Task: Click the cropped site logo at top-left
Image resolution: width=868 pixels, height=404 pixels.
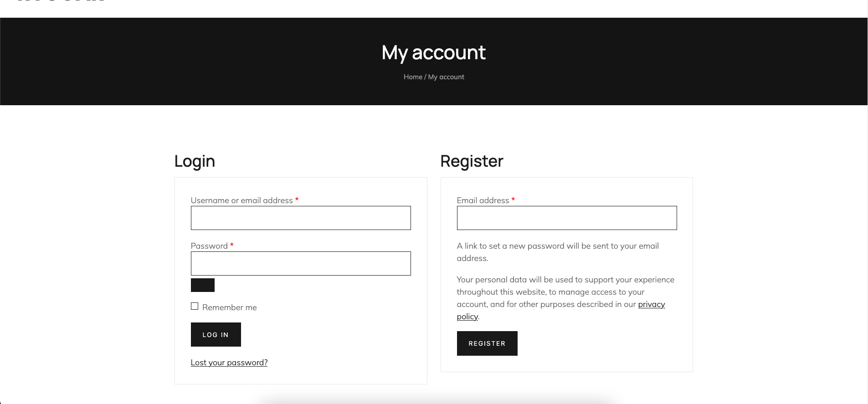Action: pyautogui.click(x=62, y=1)
